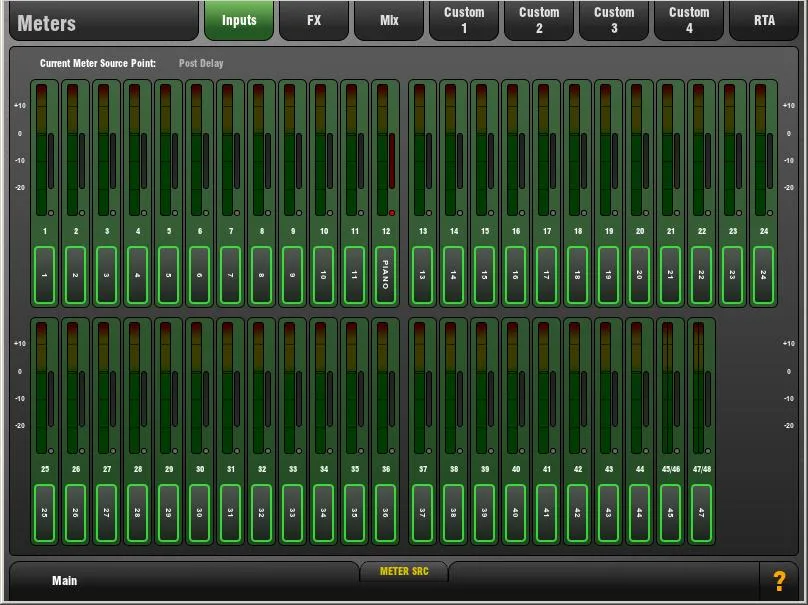This screenshot has height=605, width=808.
Task: Click the 47/48 stereo level meter
Action: coord(699,388)
